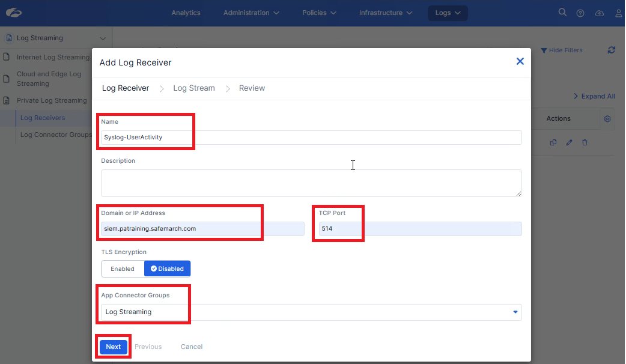
Task: Close the Add Log Receiver dialog
Action: coord(520,61)
